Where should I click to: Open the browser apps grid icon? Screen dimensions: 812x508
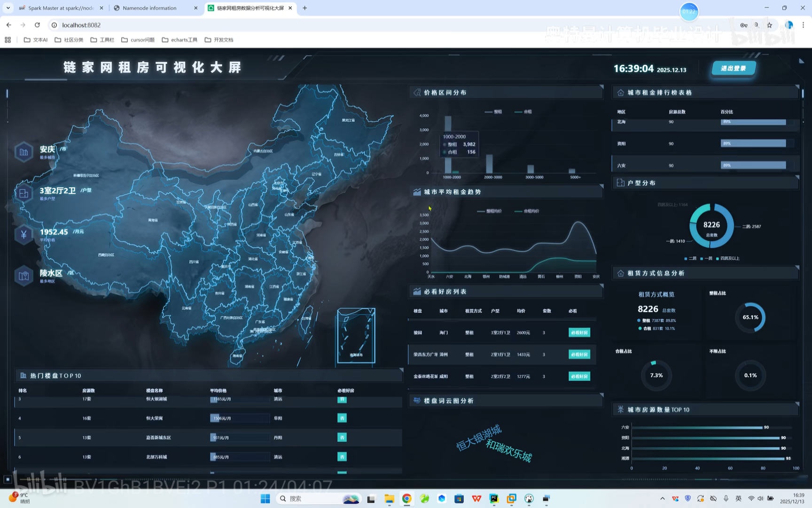(8, 40)
